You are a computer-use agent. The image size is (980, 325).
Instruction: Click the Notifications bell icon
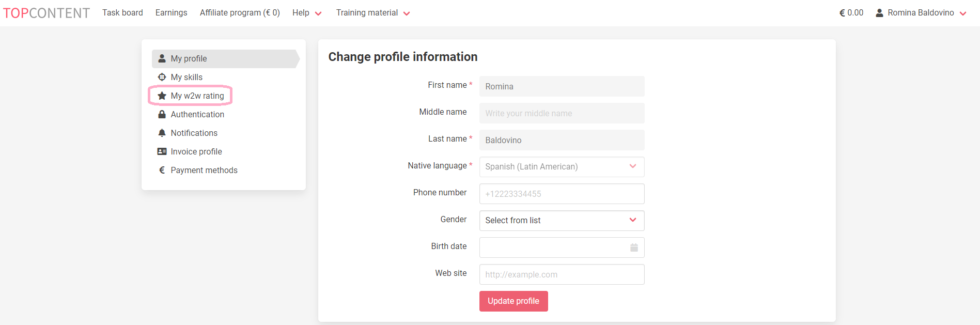(x=161, y=133)
